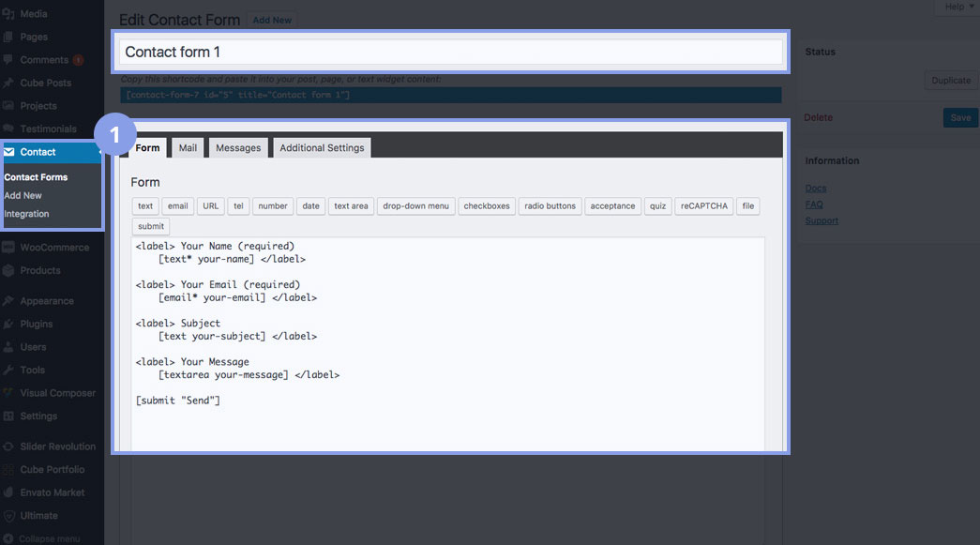
Task: Select the Integration submenu item
Action: 26,214
